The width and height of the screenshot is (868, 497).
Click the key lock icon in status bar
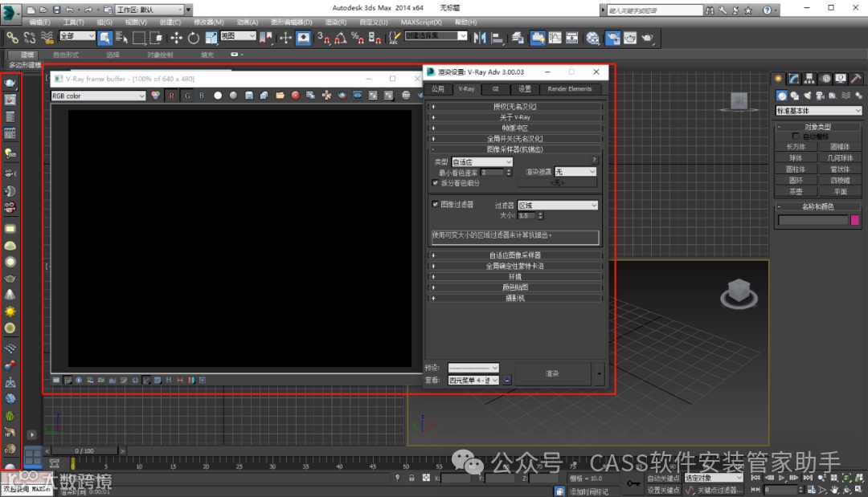pos(411,478)
